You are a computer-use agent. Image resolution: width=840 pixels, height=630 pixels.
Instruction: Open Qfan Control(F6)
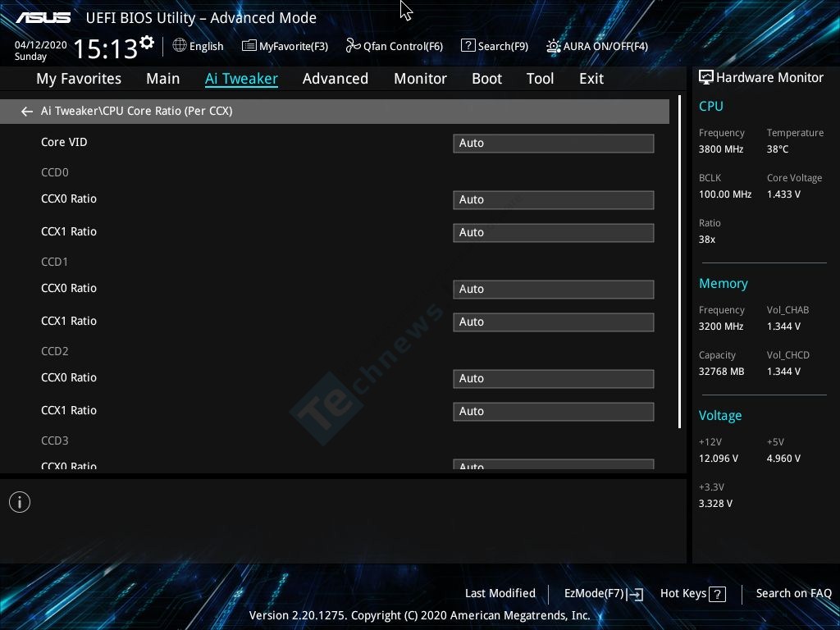(395, 46)
